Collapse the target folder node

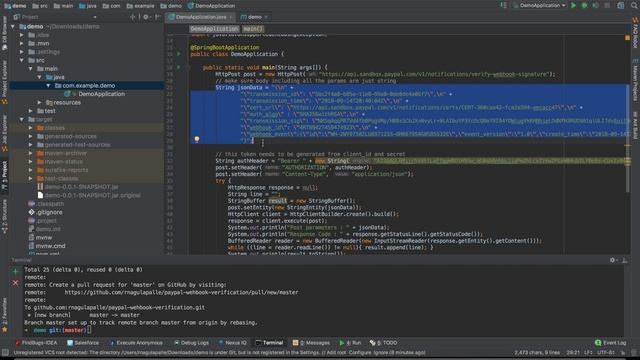(x=22, y=120)
